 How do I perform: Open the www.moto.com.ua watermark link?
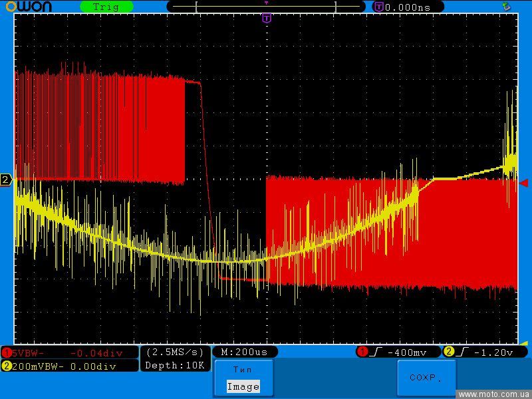[494, 394]
